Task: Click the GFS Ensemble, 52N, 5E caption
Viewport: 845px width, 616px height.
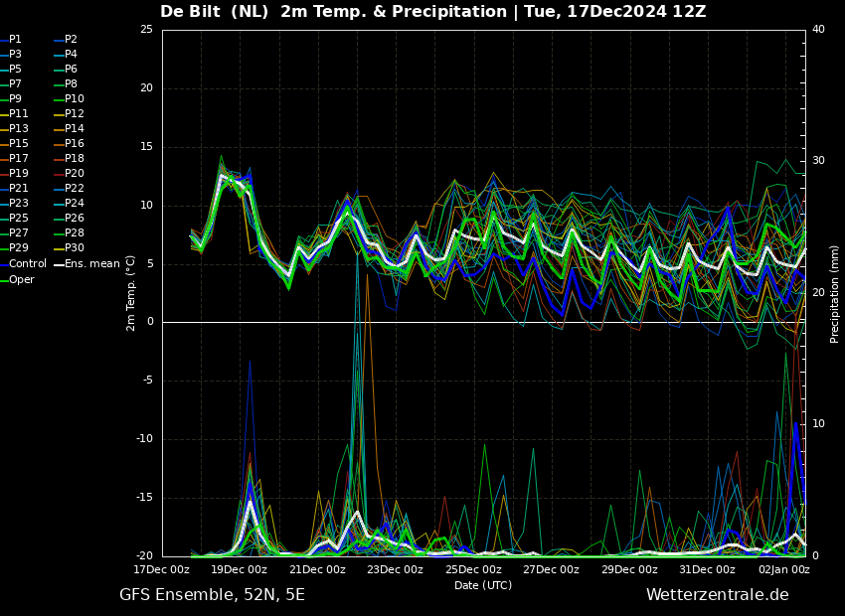Action: [x=212, y=595]
